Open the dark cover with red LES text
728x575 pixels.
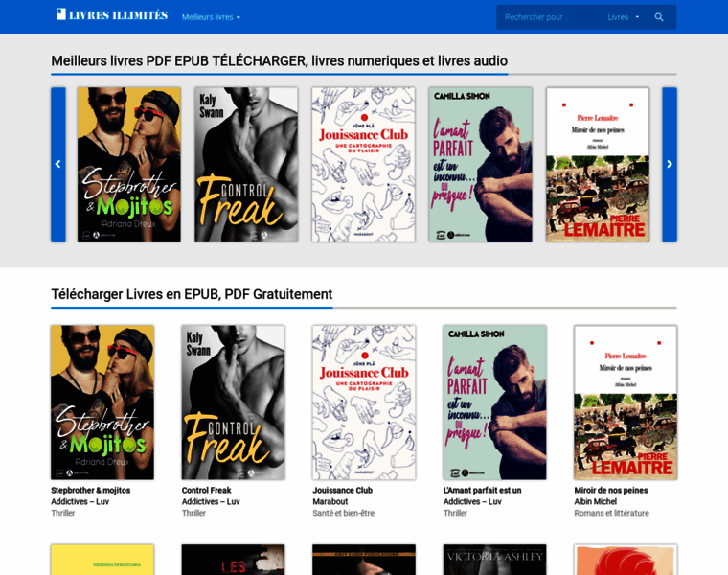click(233, 560)
